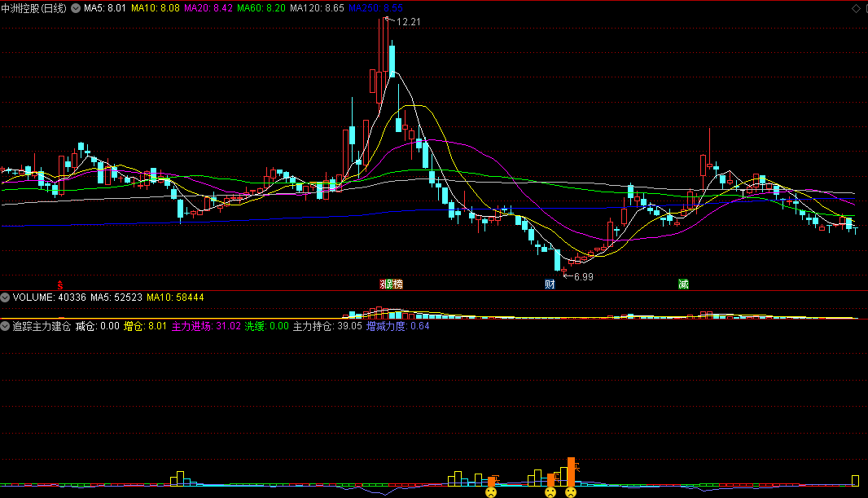Click the yellow 增仓: 8.01 value
Screen dimensions: 868x498
click(145, 326)
